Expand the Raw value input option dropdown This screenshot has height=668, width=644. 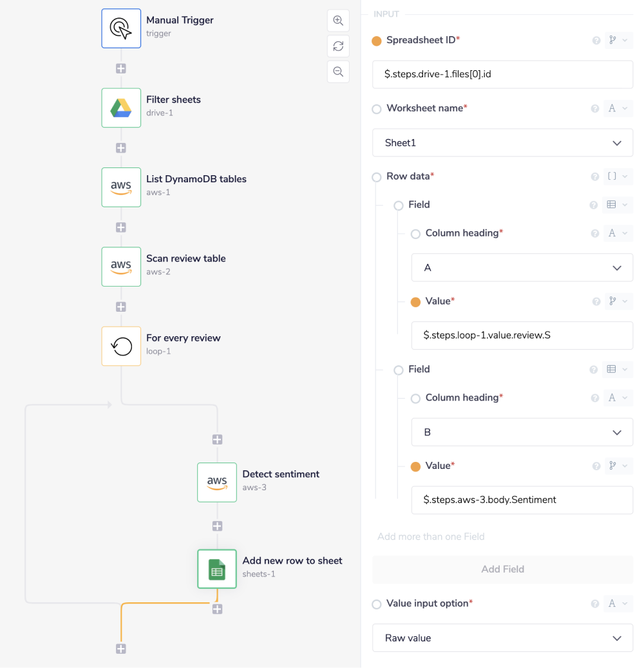pos(502,638)
